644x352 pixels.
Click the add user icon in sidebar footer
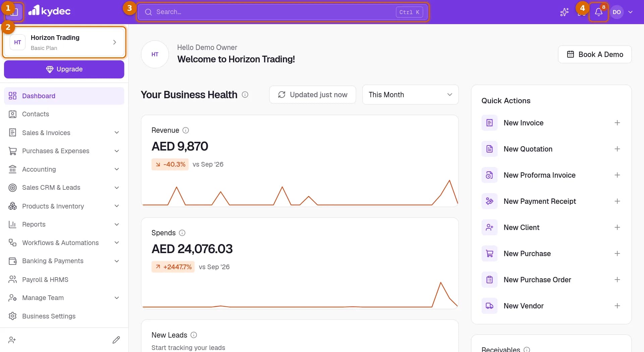(12, 340)
